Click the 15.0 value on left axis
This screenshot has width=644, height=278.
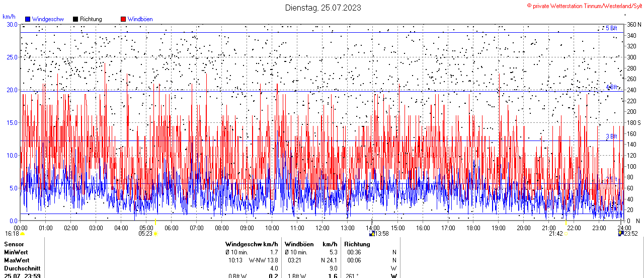12,123
